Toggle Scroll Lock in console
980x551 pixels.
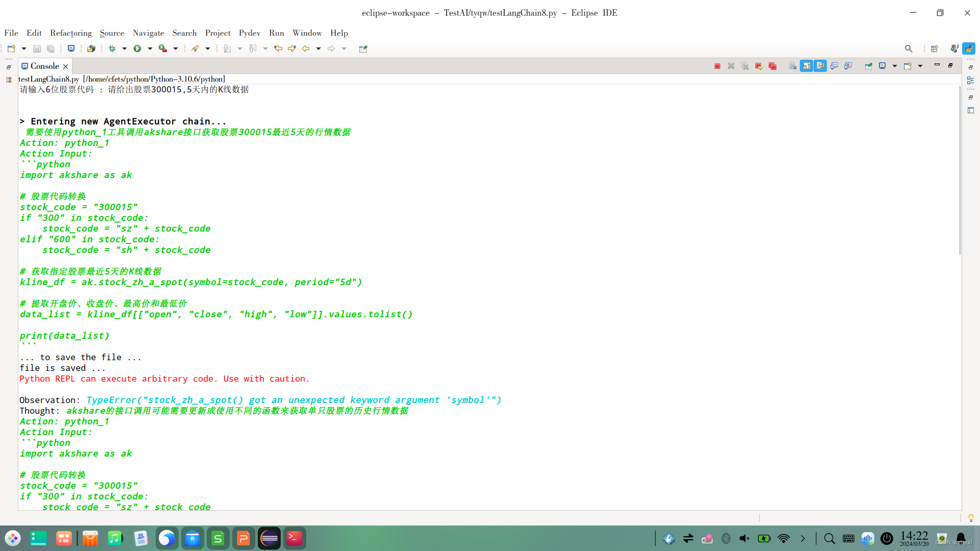(x=806, y=66)
